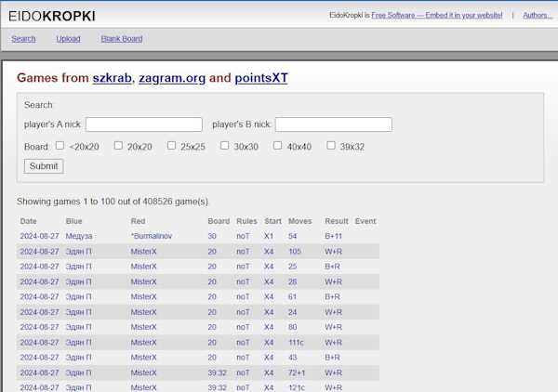Open the Upload menu link
Image resolution: width=558 pixels, height=392 pixels.
68,39
